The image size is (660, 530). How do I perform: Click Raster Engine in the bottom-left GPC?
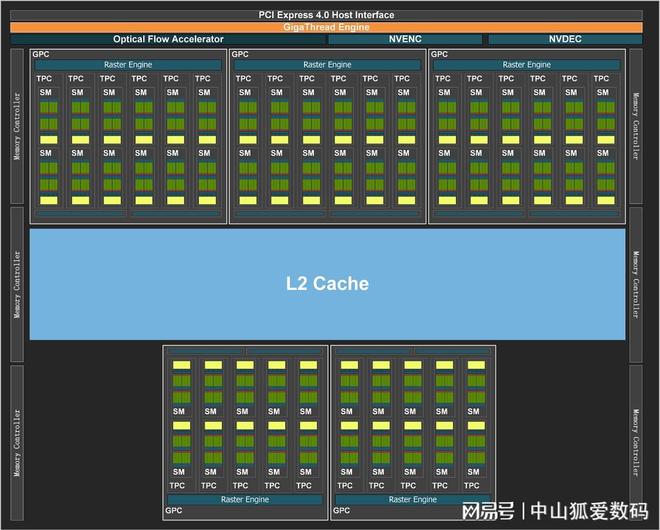(245, 499)
